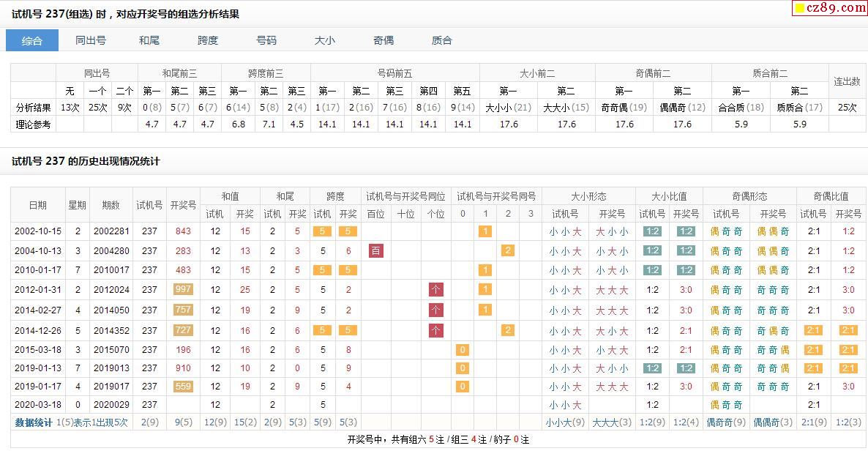Click the 数据统计 row label

34,422
